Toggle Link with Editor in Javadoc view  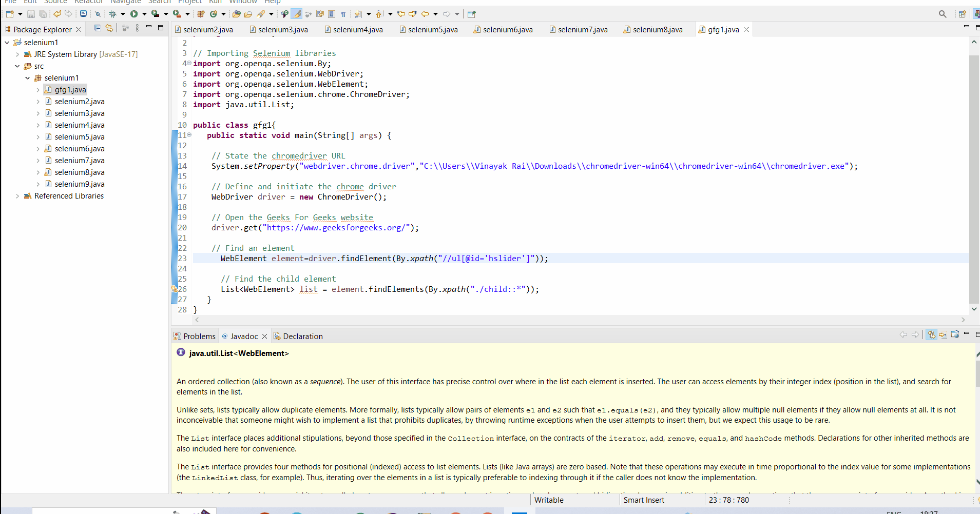point(932,335)
